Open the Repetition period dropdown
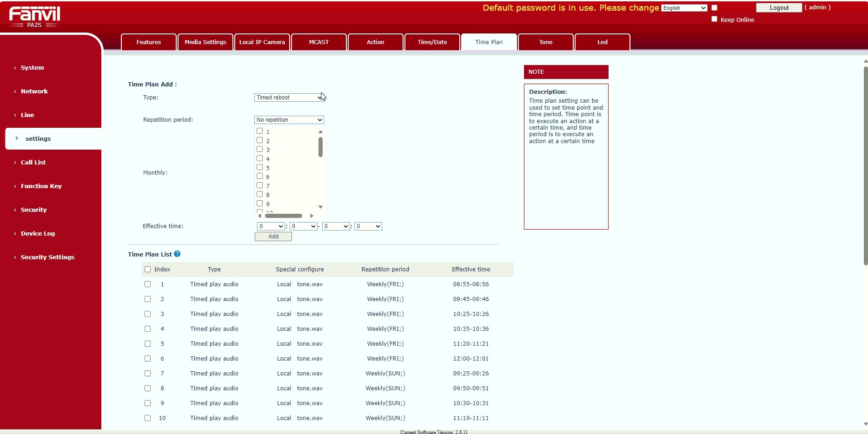The width and height of the screenshot is (868, 434). (289, 119)
